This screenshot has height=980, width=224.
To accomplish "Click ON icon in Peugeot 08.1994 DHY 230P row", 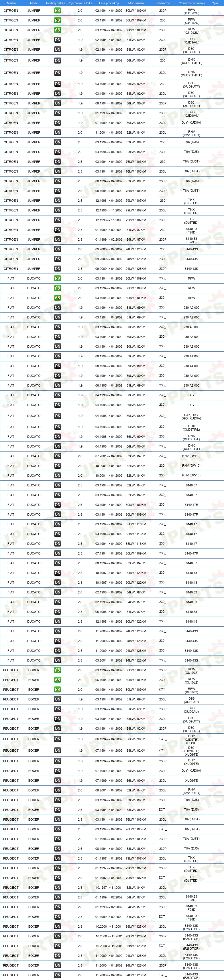I will tap(58, 761).
